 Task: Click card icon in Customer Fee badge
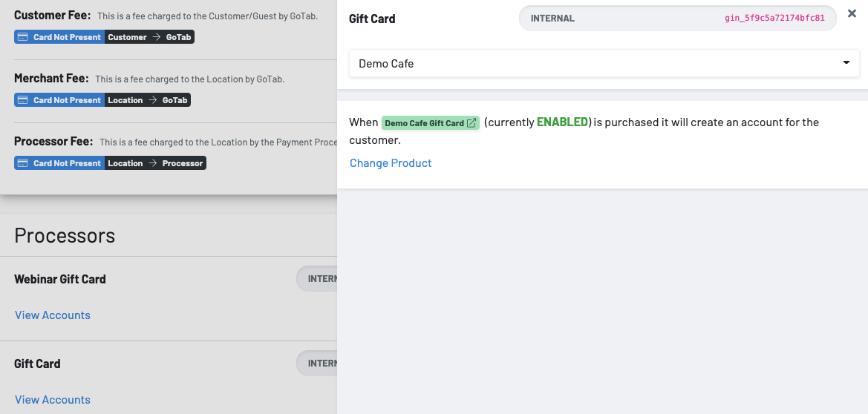(x=22, y=37)
